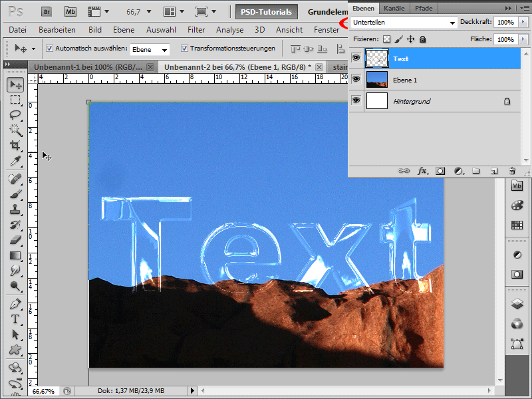
Task: Click the zoom percentage field 66,67%
Action: [x=43, y=391]
